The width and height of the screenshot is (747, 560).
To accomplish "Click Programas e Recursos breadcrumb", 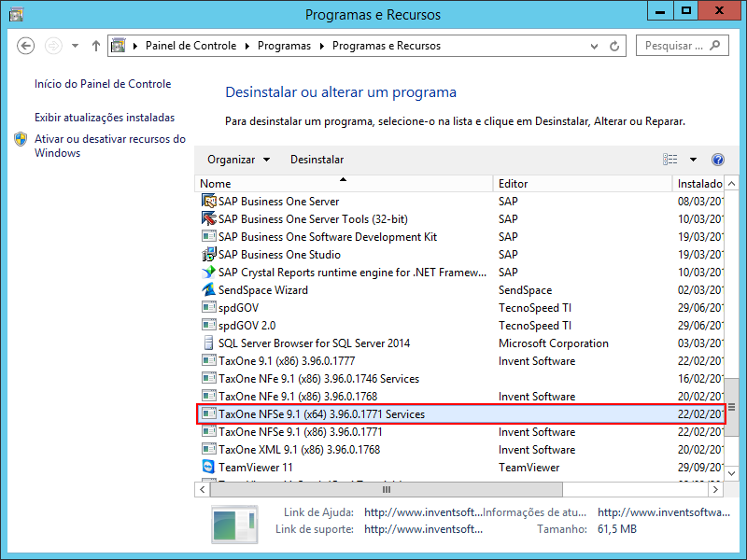I will 387,46.
